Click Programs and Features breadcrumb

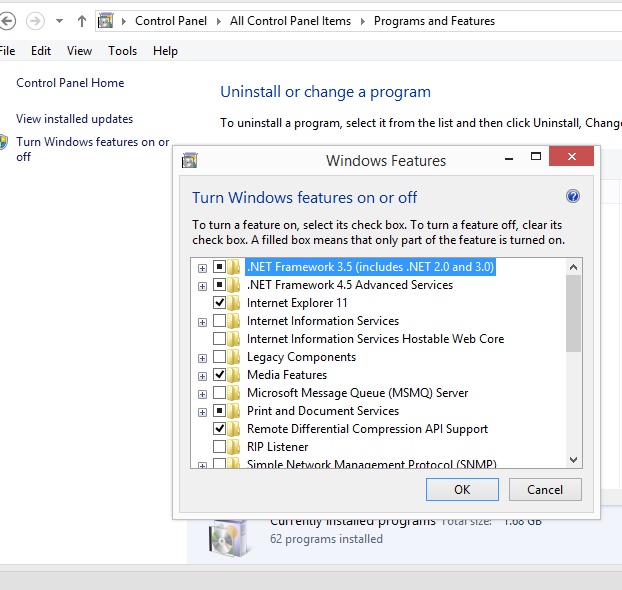pos(434,21)
